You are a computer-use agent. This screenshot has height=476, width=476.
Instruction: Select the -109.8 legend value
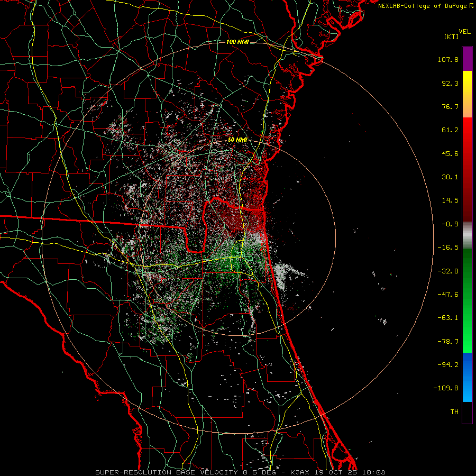click(446, 388)
